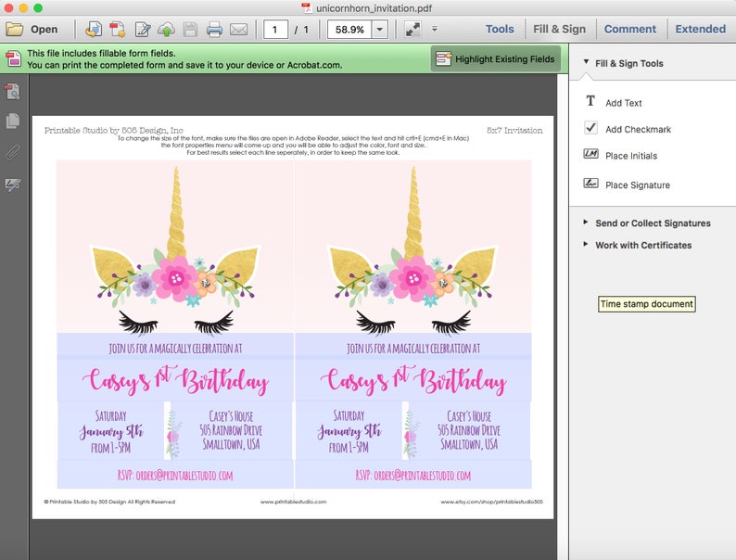The width and height of the screenshot is (736, 560).
Task: Select the Place Initials tool
Action: click(x=620, y=156)
